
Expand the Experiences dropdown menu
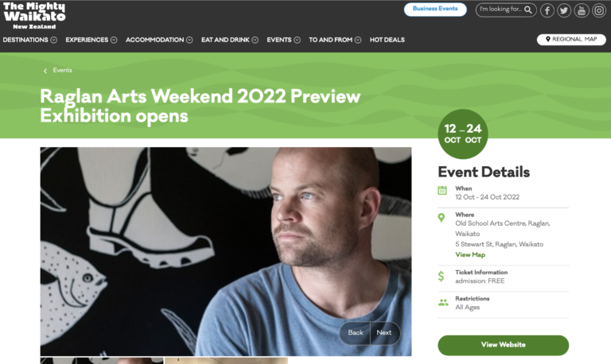[91, 40]
